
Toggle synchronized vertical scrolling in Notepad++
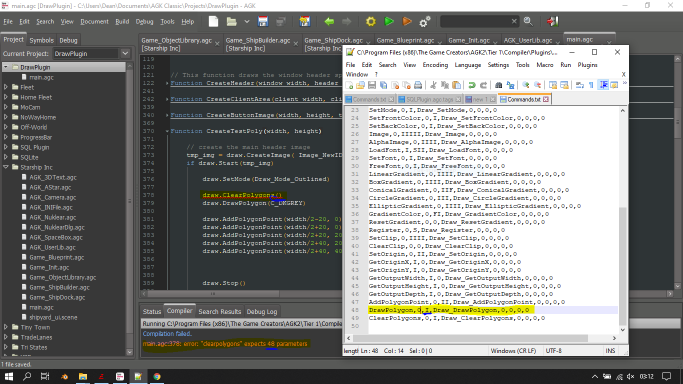pyautogui.click(x=553, y=85)
